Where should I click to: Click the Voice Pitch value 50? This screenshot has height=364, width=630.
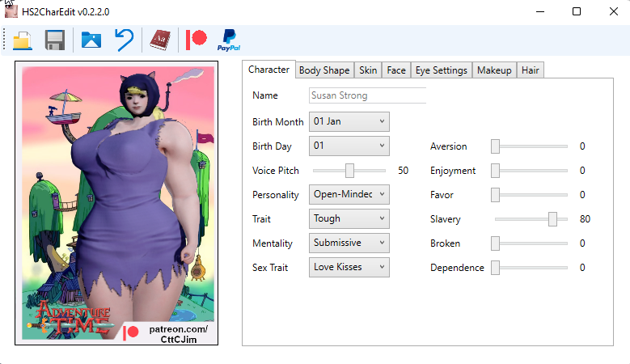coord(403,171)
